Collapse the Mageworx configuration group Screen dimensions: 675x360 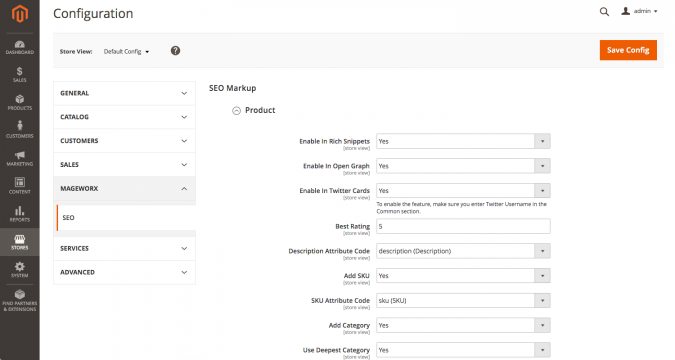point(124,189)
